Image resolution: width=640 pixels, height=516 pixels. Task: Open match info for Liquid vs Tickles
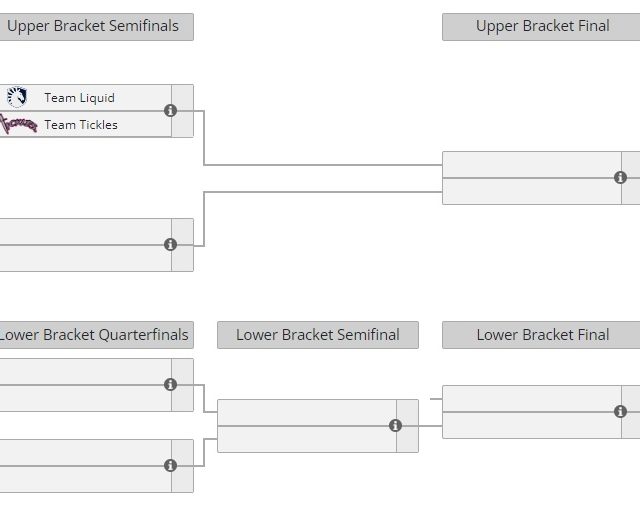pyautogui.click(x=170, y=111)
